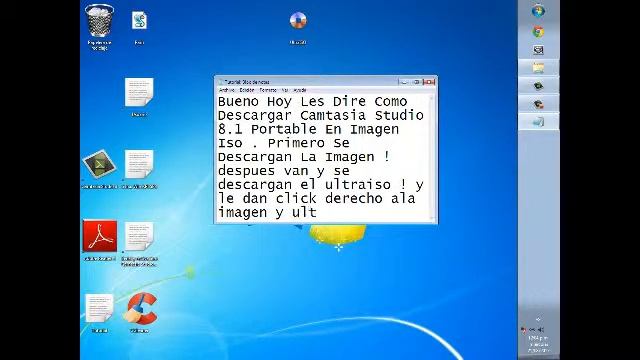The width and height of the screenshot is (640, 360).
Task: Click the word 'ultraiso' in the note
Action: [x=358, y=185]
